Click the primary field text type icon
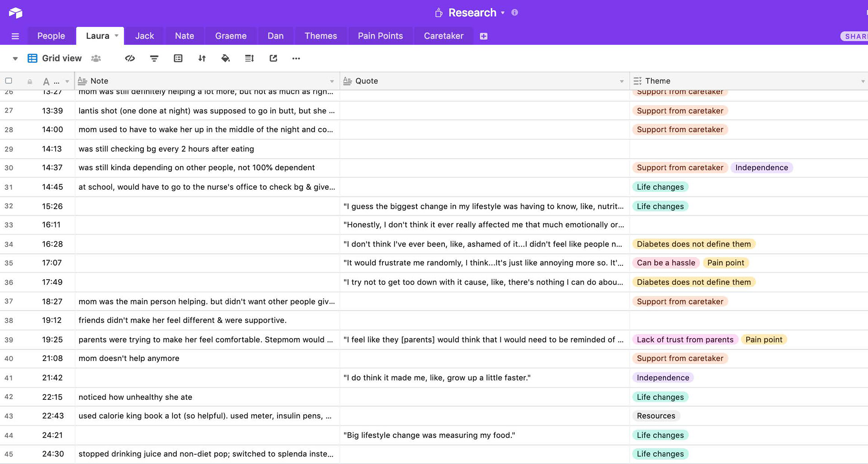 pyautogui.click(x=46, y=81)
